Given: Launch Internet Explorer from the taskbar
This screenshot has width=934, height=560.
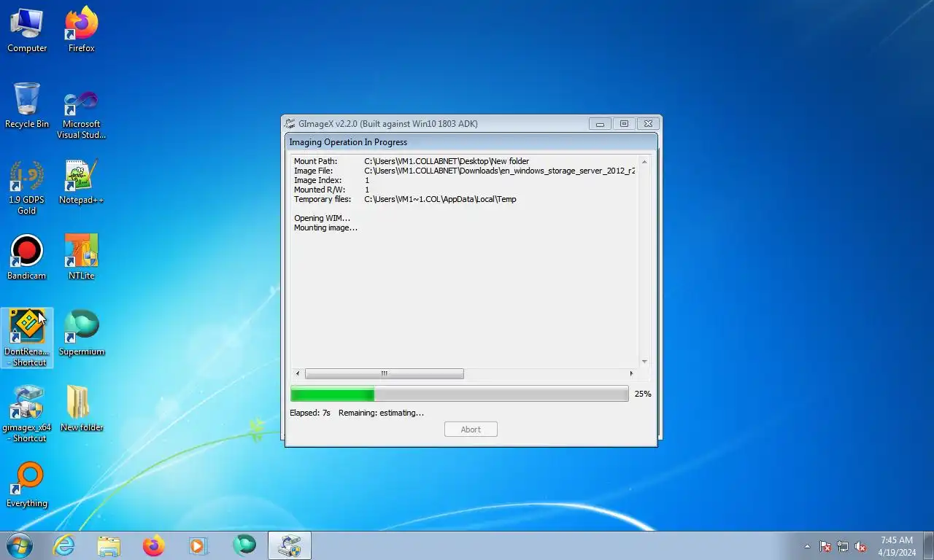Looking at the screenshot, I should click(x=64, y=545).
